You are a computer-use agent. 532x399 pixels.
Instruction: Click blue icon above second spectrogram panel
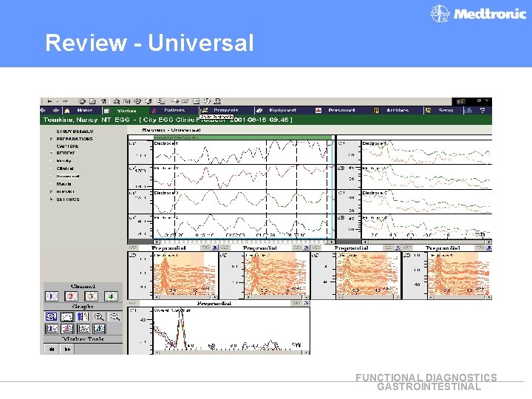coord(307,248)
